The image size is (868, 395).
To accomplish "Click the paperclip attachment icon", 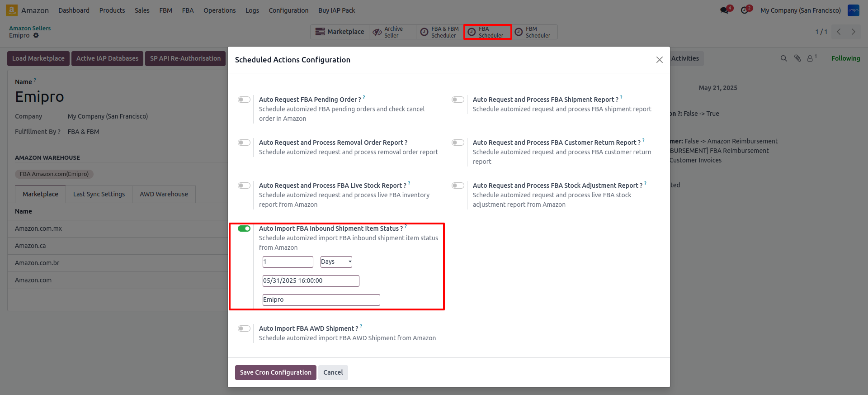I will tap(797, 58).
